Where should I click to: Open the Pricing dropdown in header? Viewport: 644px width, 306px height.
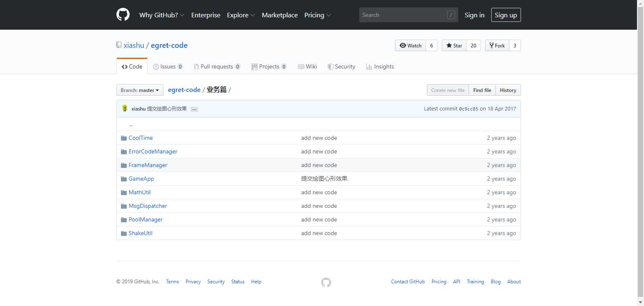click(317, 15)
